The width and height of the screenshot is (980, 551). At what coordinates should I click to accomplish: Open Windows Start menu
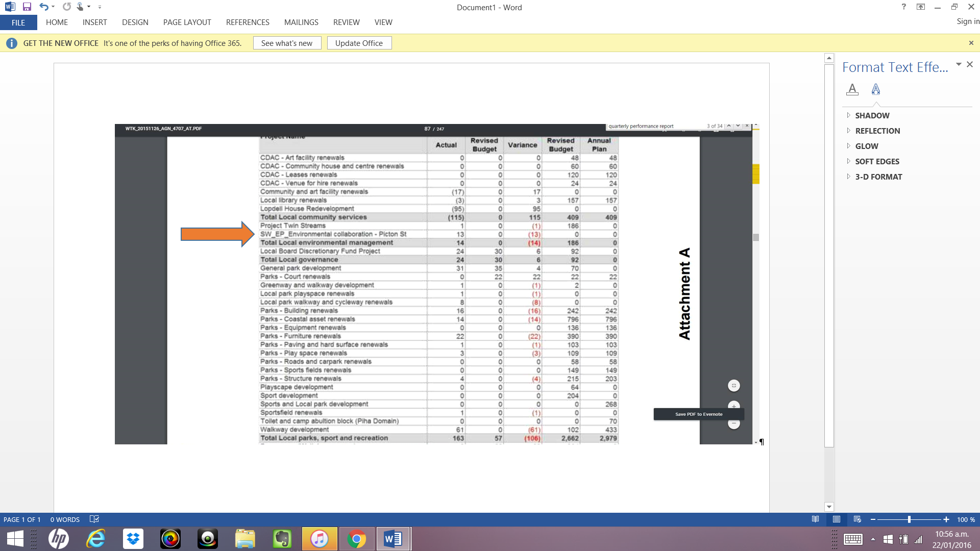pos(15,539)
